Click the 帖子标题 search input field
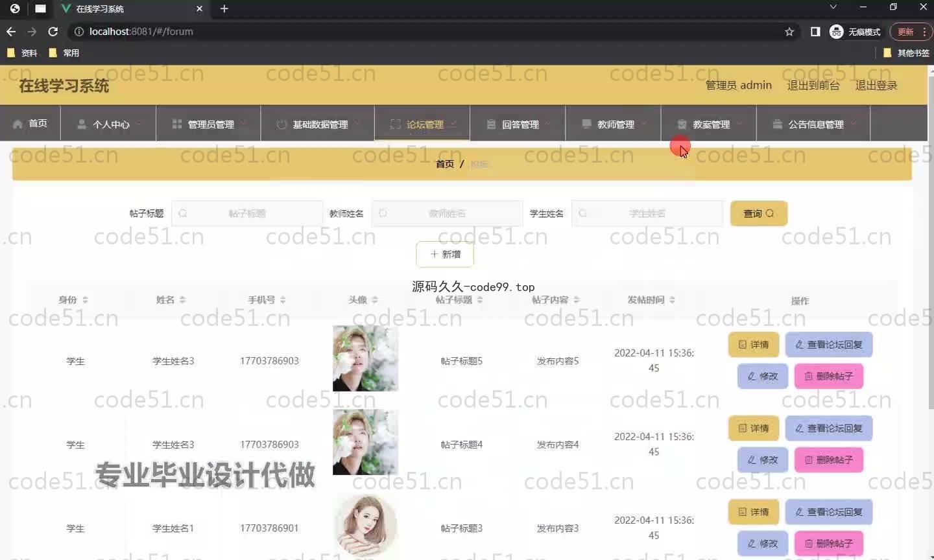This screenshot has width=934, height=560. (x=247, y=213)
